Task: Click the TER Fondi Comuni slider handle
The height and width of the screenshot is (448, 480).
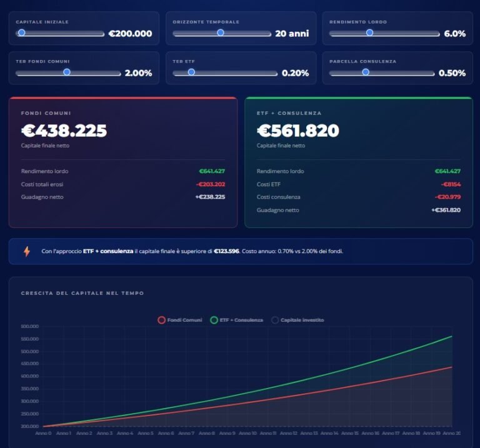Action: pos(67,72)
